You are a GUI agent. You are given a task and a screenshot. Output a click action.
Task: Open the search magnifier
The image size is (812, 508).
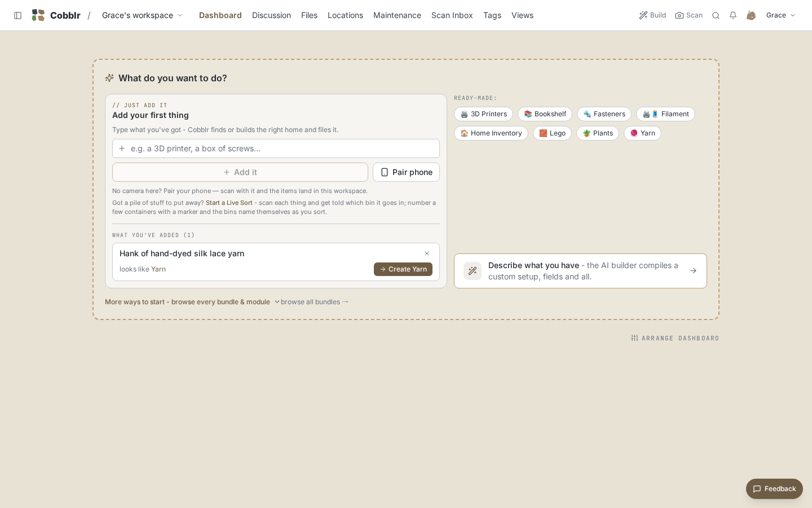[716, 15]
